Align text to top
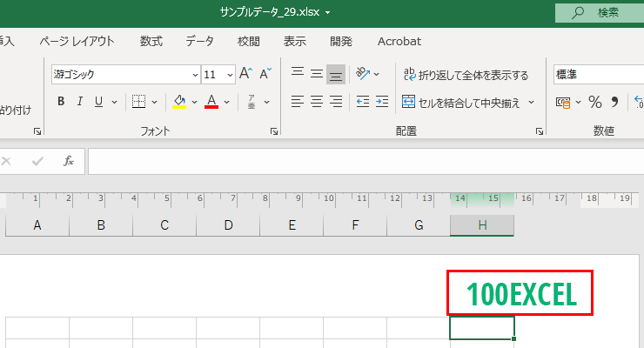The width and height of the screenshot is (644, 348). pos(298,73)
